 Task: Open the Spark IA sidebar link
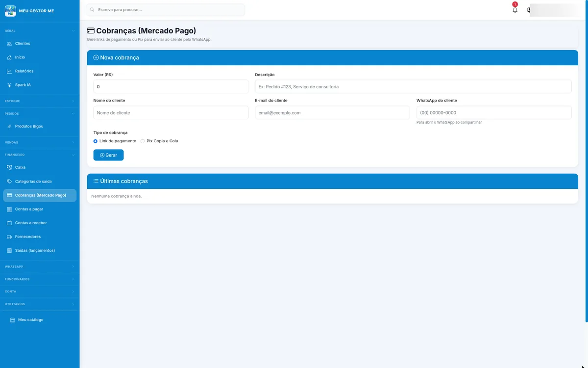coord(40,85)
